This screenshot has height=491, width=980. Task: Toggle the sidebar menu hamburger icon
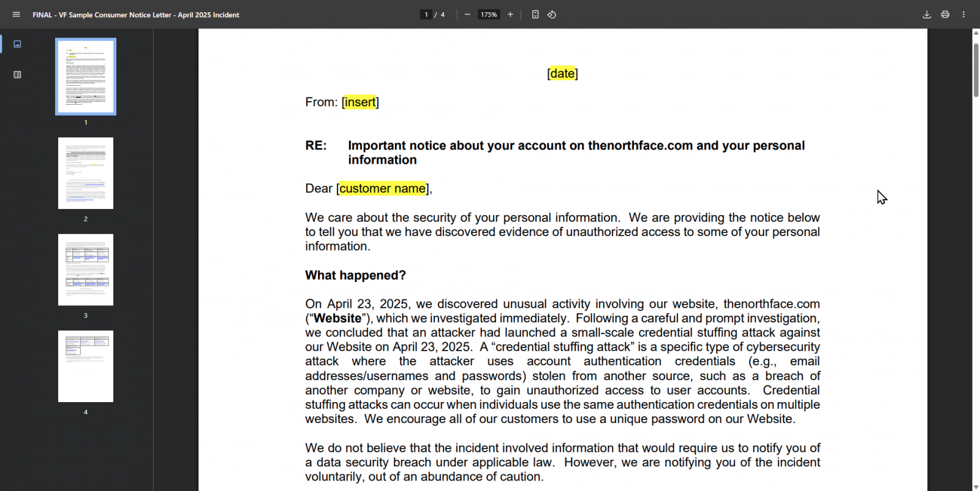(x=17, y=15)
